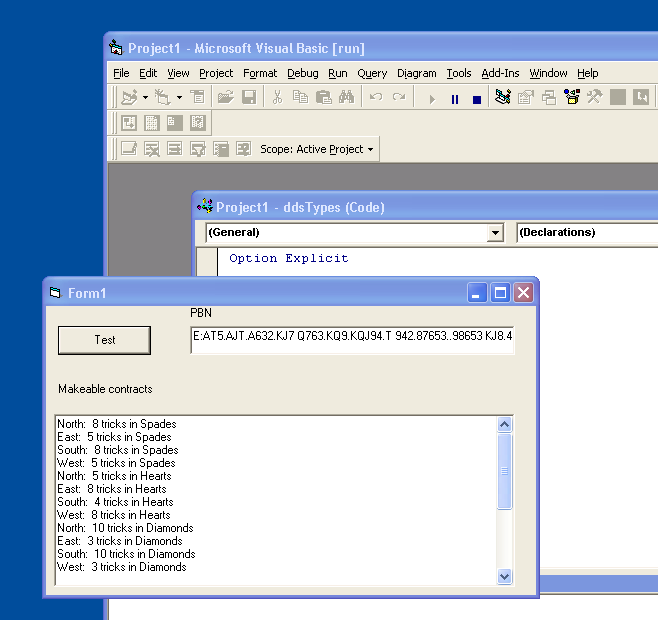Pause execution with the Break button
Viewport: 658px width, 620px height.
pyautogui.click(x=454, y=99)
